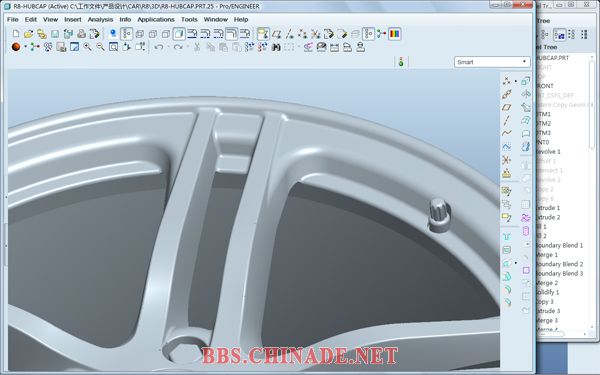Open the Analysis menu

100,20
